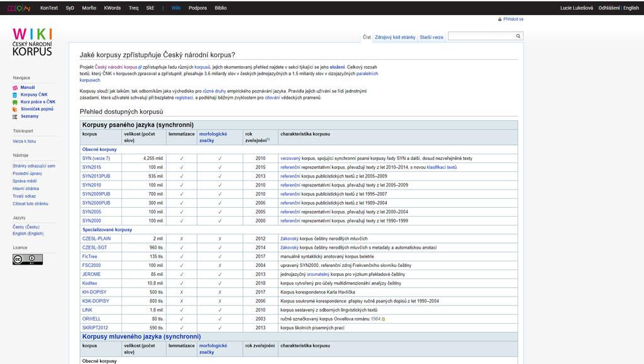The height and width of the screenshot is (364, 644).
Task: Click the Slovníček pojmů icon
Action: [15, 109]
